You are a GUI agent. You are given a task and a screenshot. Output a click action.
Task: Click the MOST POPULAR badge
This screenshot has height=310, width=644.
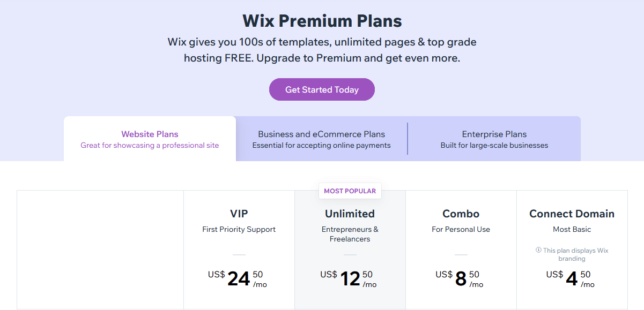350,191
